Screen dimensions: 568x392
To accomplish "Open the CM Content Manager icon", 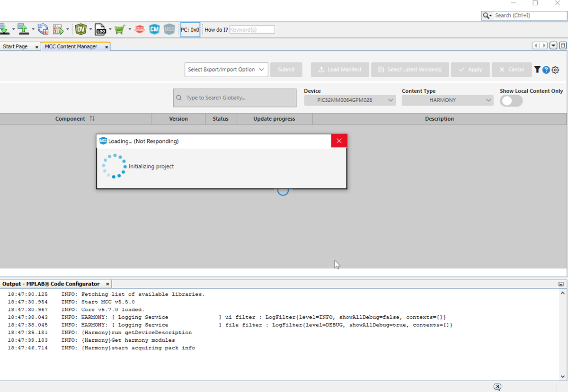I will [x=154, y=29].
